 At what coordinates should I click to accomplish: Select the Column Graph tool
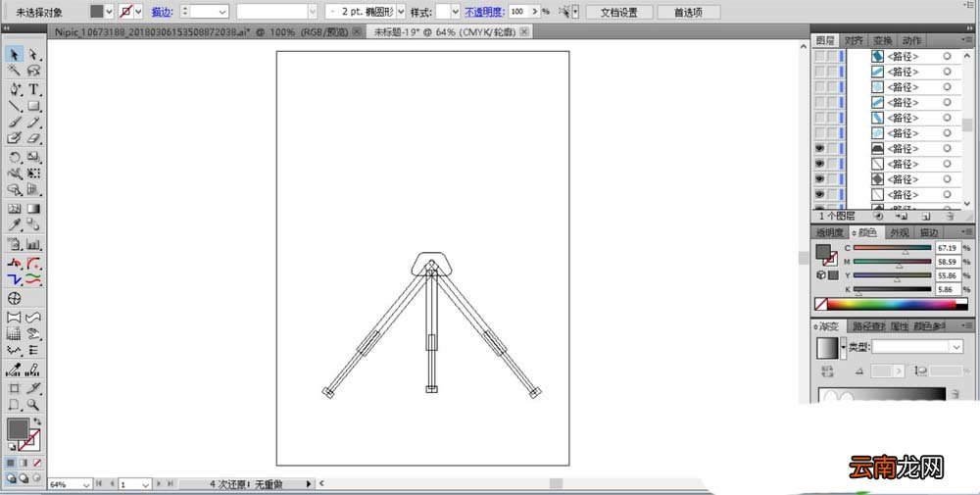click(33, 244)
